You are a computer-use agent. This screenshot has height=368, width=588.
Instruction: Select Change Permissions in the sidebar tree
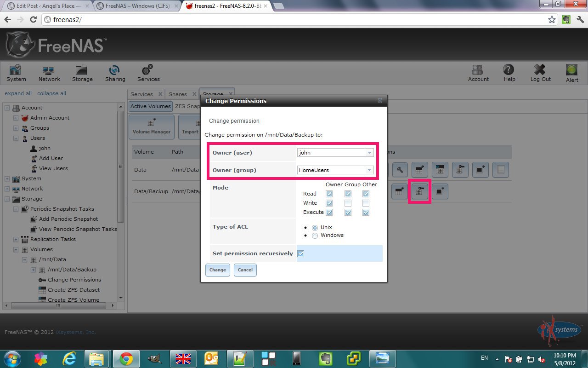(74, 280)
